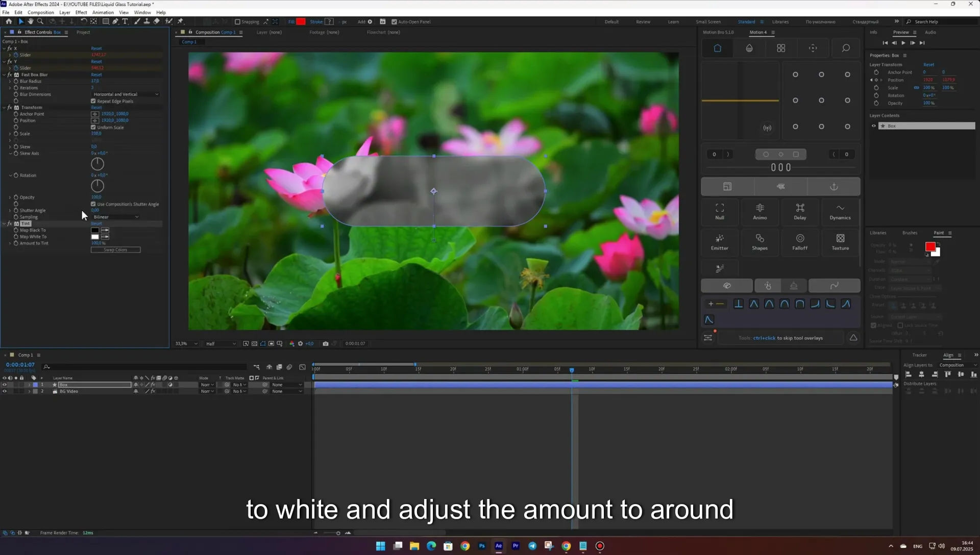Viewport: 980px width, 555px height.
Task: Select the Learn workspace
Action: [673, 22]
